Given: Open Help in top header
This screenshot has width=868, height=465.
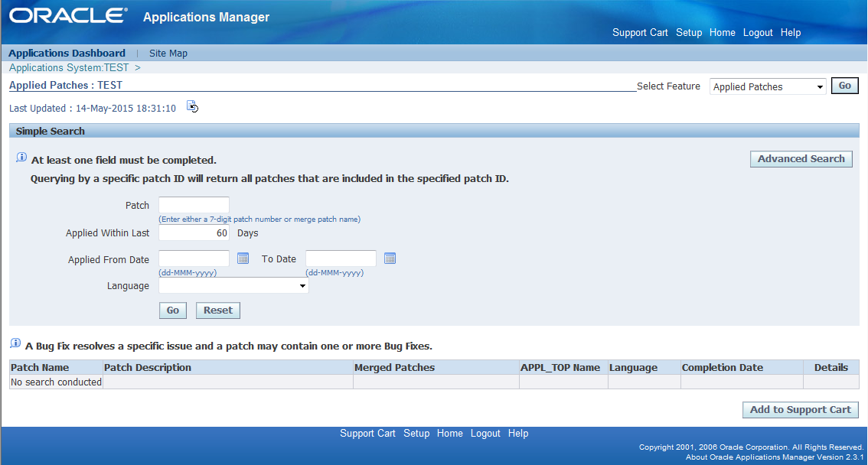Looking at the screenshot, I should [791, 33].
